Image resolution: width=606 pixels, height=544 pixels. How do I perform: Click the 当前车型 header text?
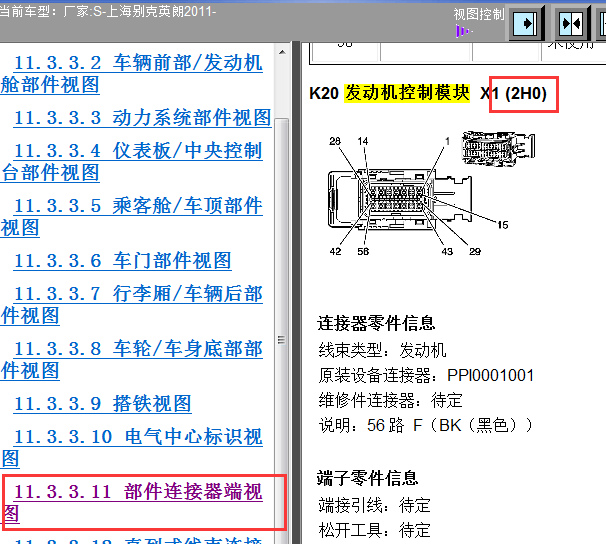pyautogui.click(x=107, y=11)
